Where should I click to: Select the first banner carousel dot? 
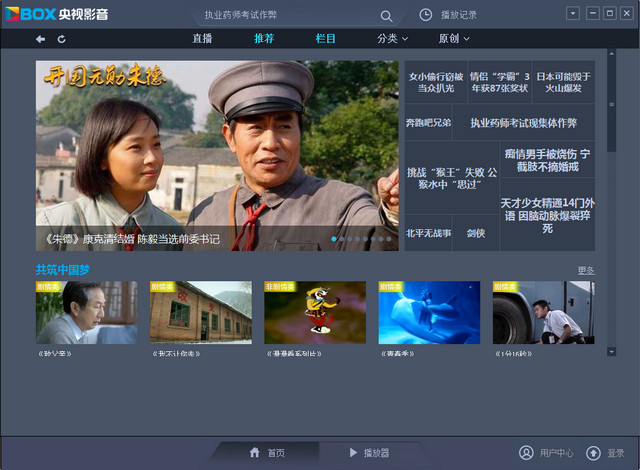click(x=334, y=239)
